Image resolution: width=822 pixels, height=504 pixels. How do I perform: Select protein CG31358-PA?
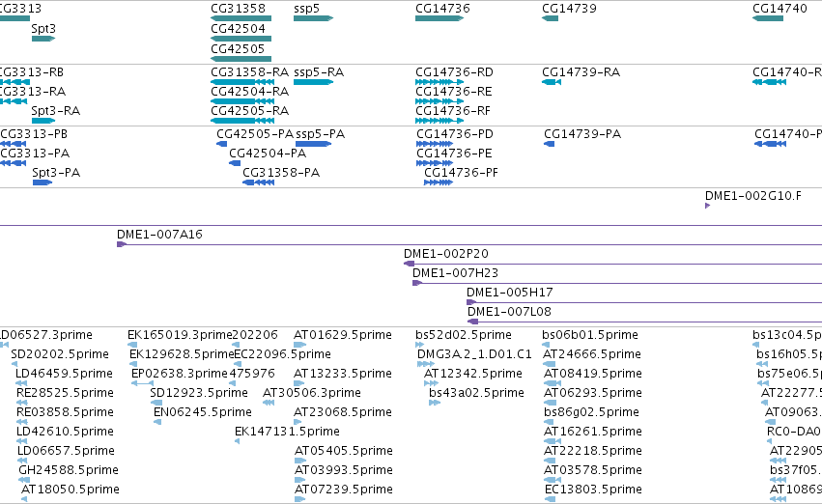tap(259, 182)
